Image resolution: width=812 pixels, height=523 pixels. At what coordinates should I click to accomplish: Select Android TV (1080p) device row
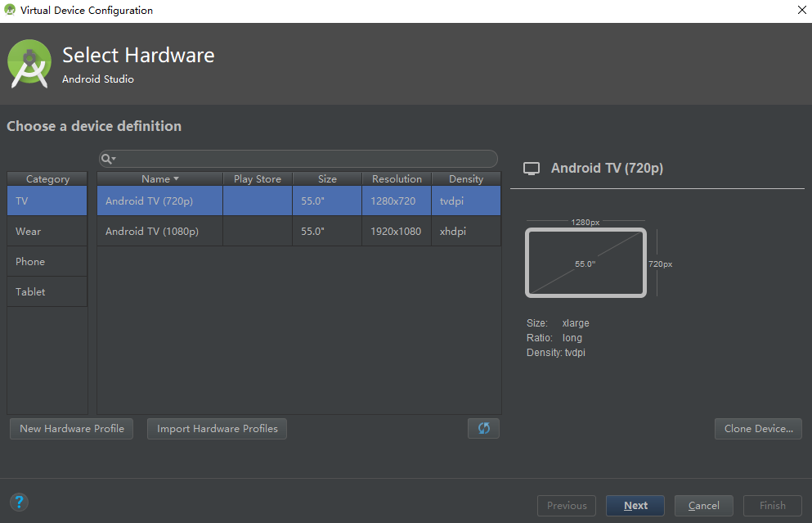[x=298, y=231]
